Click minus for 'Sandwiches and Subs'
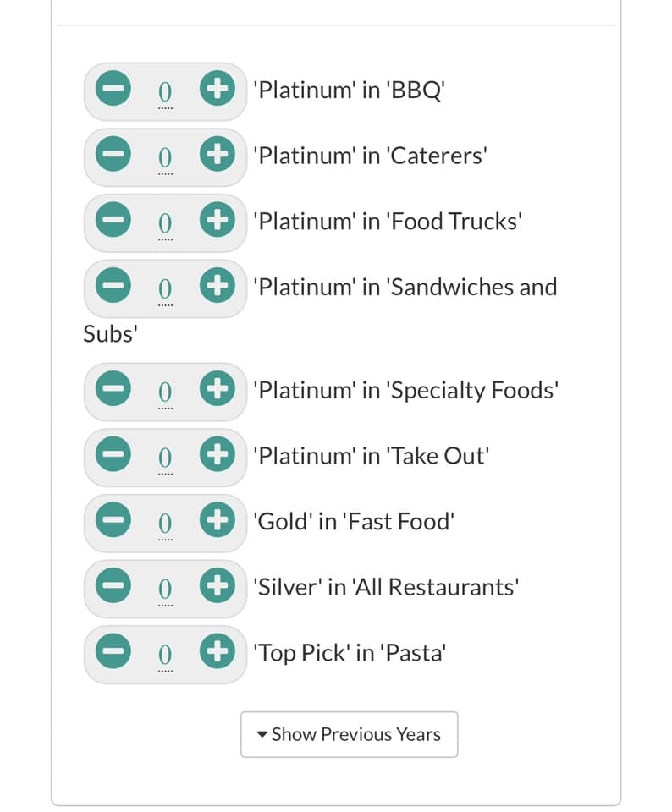 pyautogui.click(x=113, y=285)
